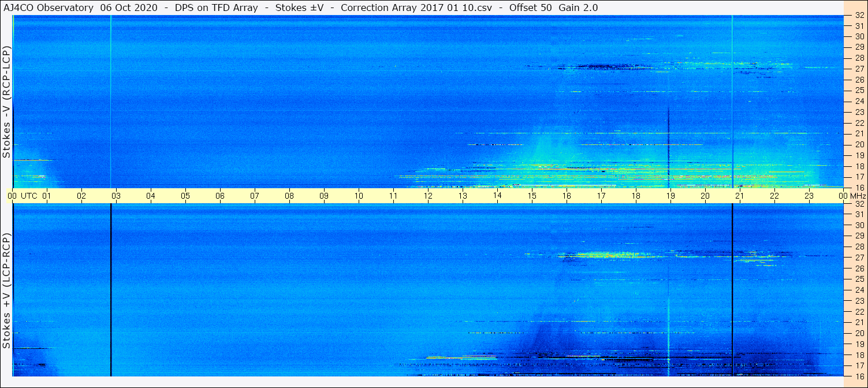Viewport: 868px width, 388px height.
Task: Select hour "02" on the UTC axis
Action: coord(81,196)
